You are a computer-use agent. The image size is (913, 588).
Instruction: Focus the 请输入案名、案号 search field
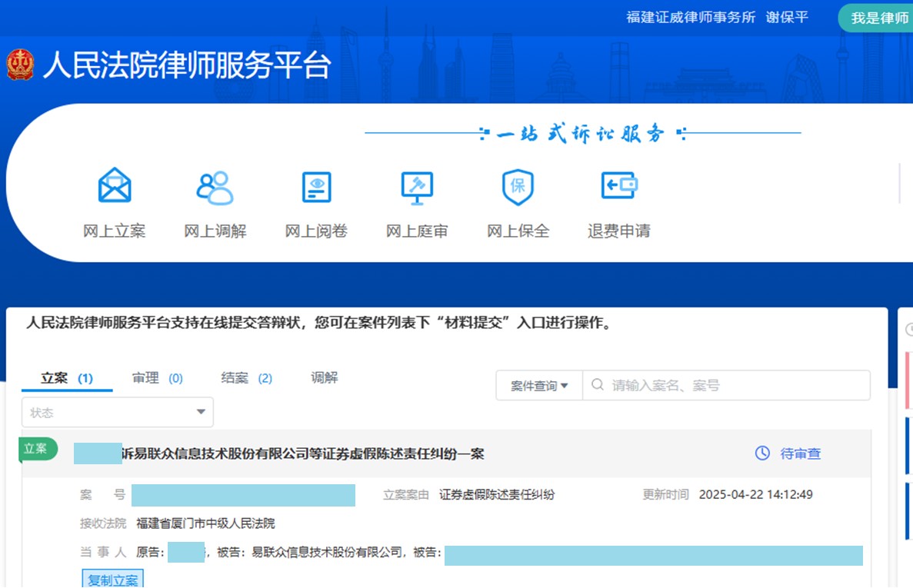pyautogui.click(x=727, y=385)
